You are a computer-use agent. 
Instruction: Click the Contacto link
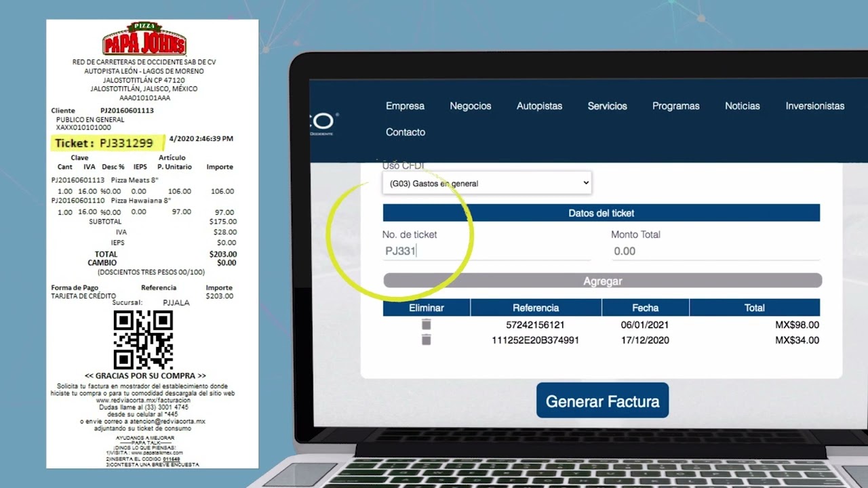[x=406, y=132]
